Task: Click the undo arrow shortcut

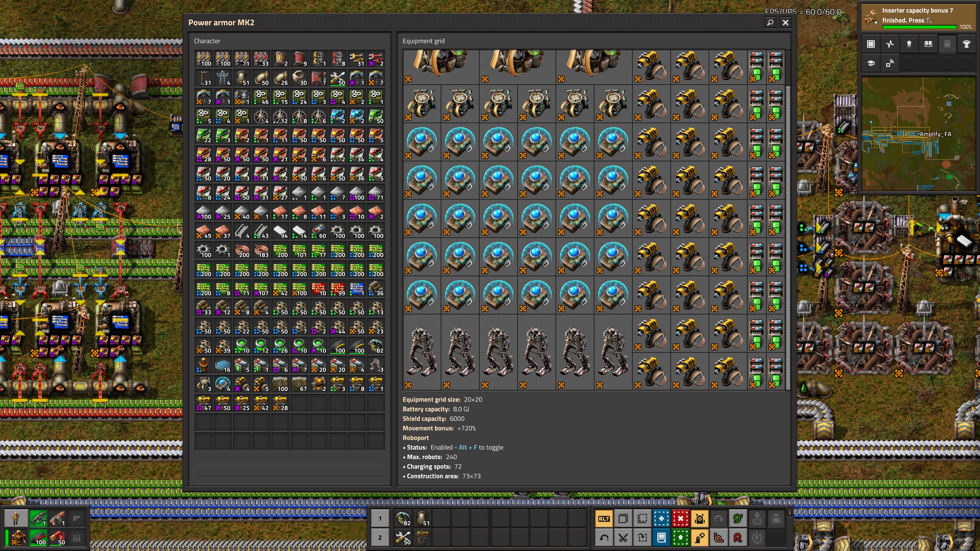Action: (604, 538)
